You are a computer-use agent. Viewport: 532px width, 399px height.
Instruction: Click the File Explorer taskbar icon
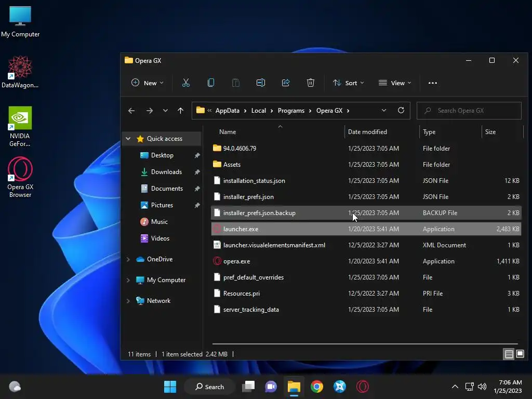pyautogui.click(x=294, y=387)
